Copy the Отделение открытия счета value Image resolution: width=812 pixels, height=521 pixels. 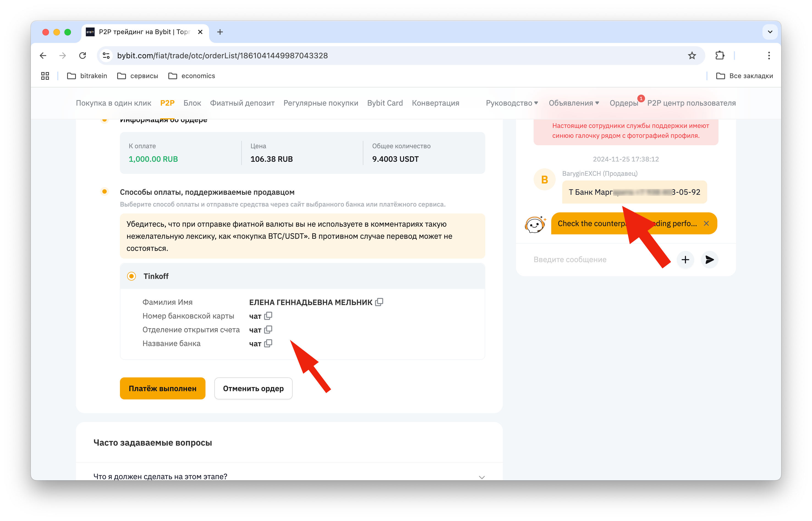tap(268, 329)
